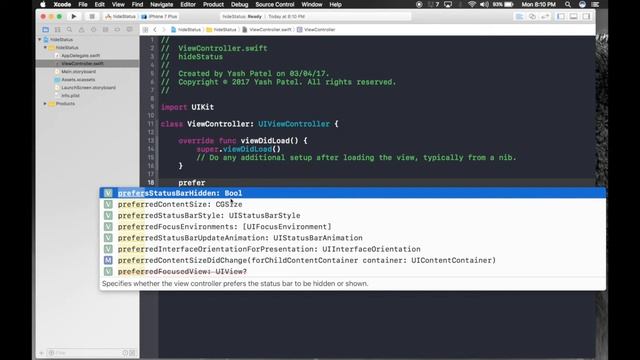
Task: Open the Xcode application menu
Action: tap(62, 4)
